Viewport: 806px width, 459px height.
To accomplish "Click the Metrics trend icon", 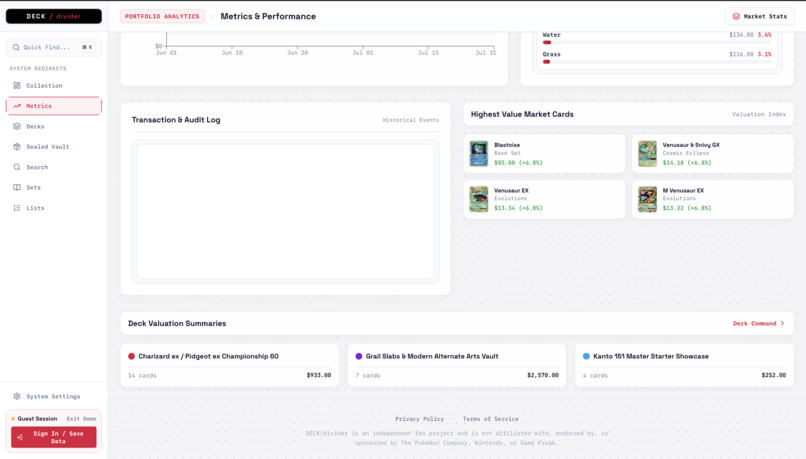I will tap(17, 106).
